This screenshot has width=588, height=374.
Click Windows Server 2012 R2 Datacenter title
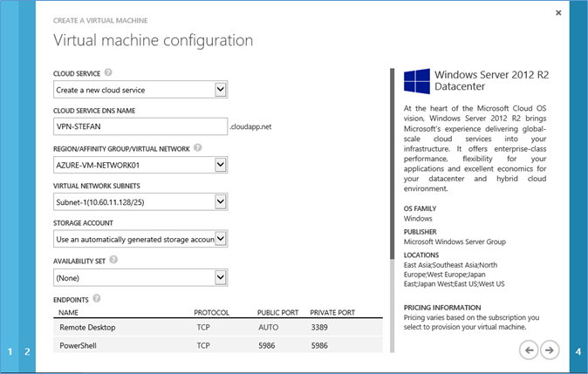pyautogui.click(x=491, y=80)
